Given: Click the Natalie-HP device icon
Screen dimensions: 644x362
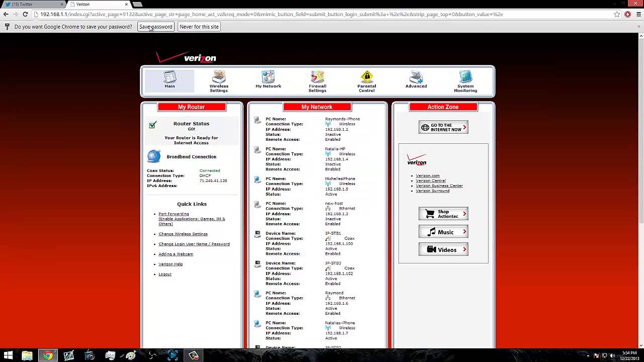Looking at the screenshot, I should [x=258, y=150].
